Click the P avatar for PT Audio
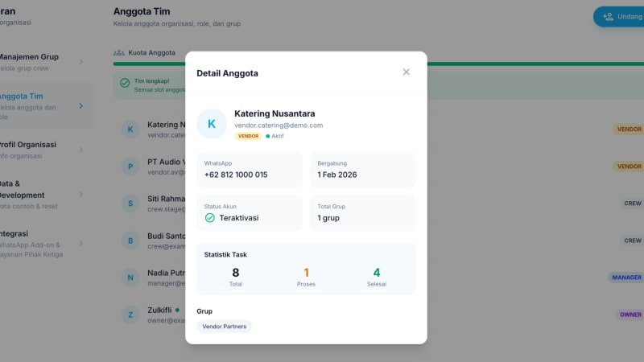This screenshot has height=362, width=644. 130,167
